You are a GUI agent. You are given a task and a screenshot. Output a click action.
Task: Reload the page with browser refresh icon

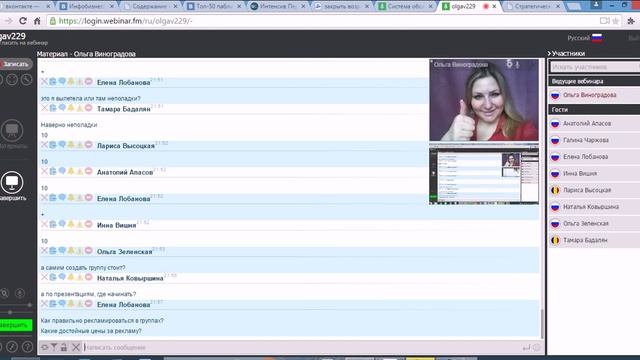click(23, 21)
